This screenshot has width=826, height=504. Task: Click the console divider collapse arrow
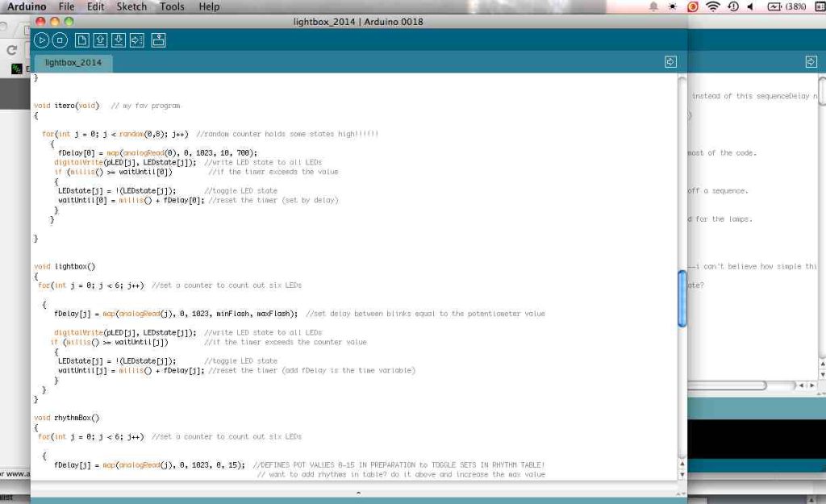point(359,493)
